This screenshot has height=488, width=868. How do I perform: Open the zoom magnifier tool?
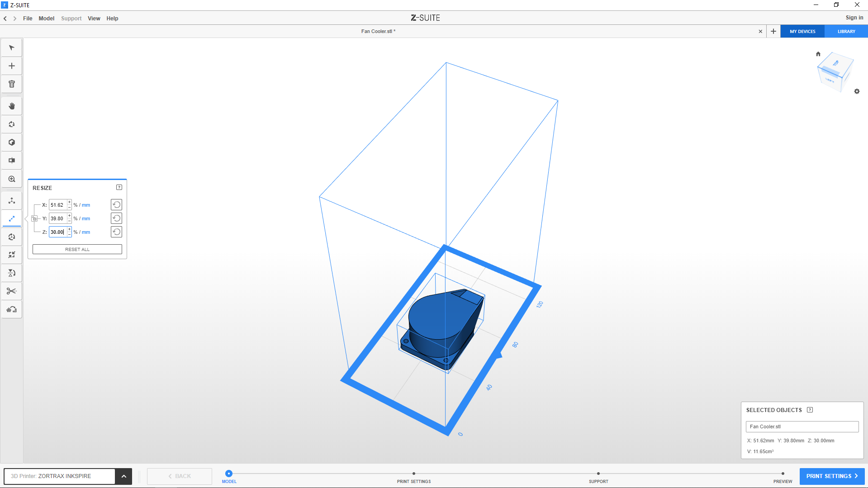pos(12,179)
